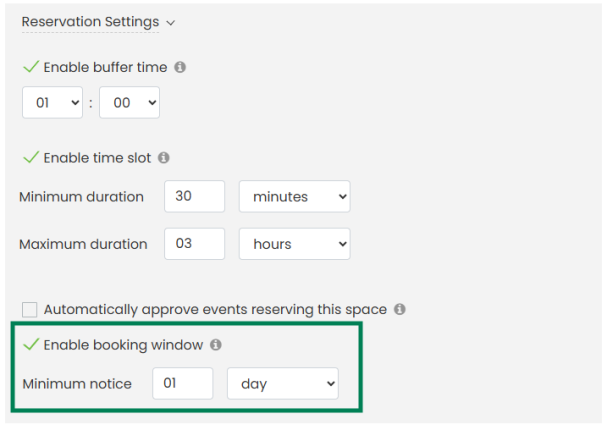Open Minimum notice unit dropdown showing day
This screenshot has height=430, width=607.
283,383
